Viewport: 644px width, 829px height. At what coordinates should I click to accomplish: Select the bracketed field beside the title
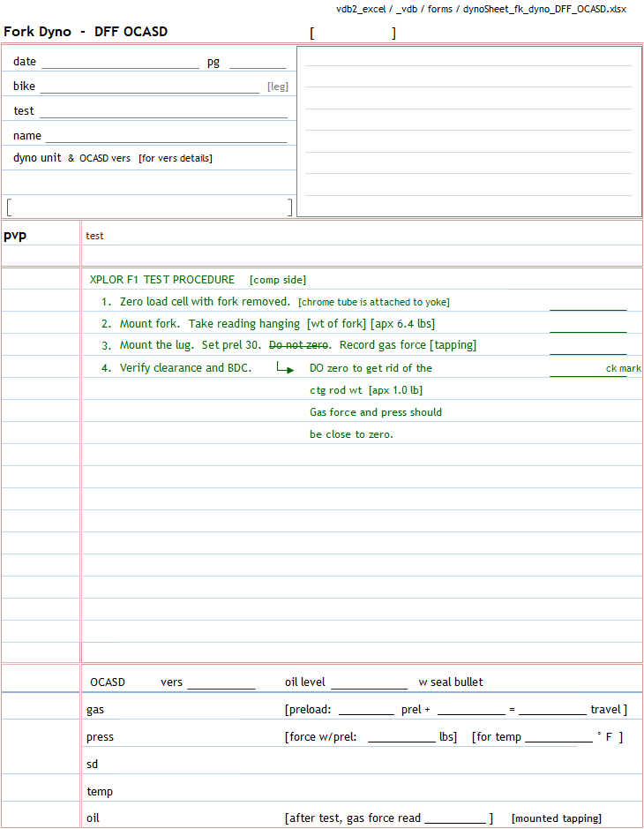click(353, 34)
